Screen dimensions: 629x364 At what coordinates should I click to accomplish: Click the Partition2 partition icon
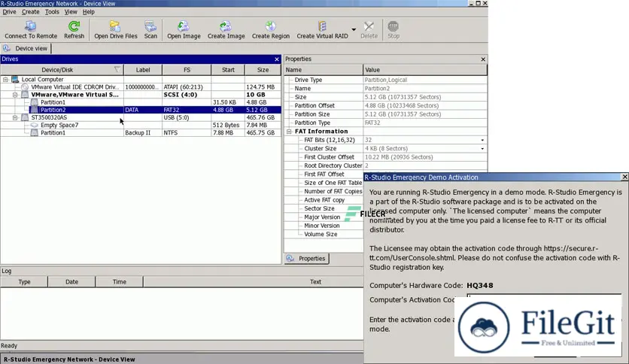[35, 110]
